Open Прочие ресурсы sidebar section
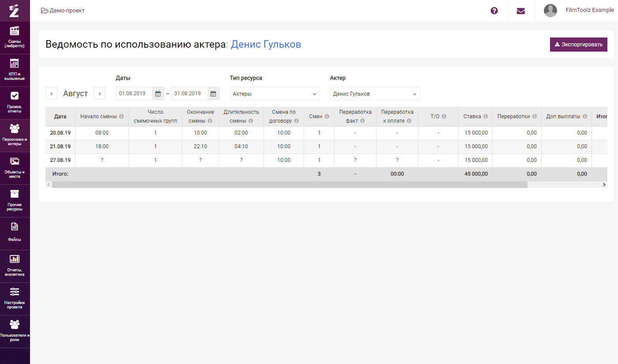The height and width of the screenshot is (364, 618). [x=15, y=201]
